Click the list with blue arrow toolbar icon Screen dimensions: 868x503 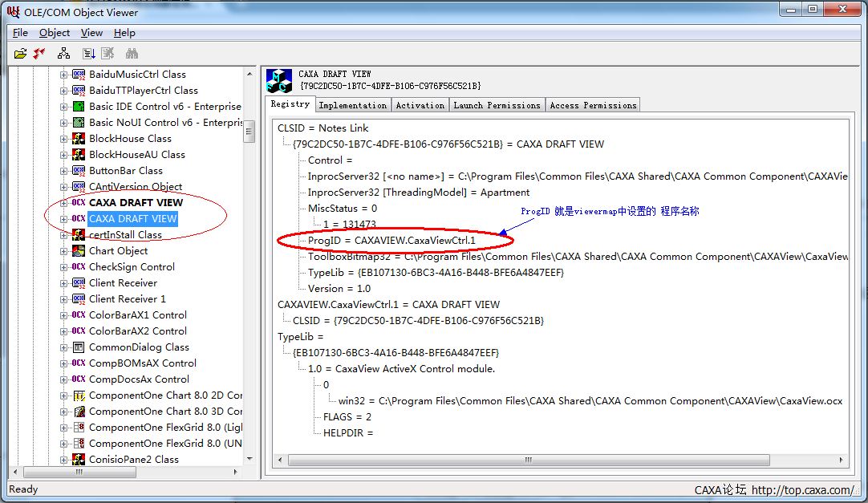pos(89,54)
